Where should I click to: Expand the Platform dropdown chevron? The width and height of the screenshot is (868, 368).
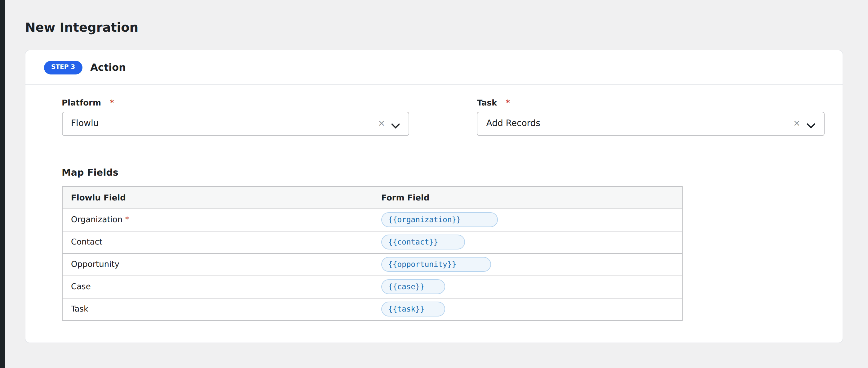[x=396, y=125]
